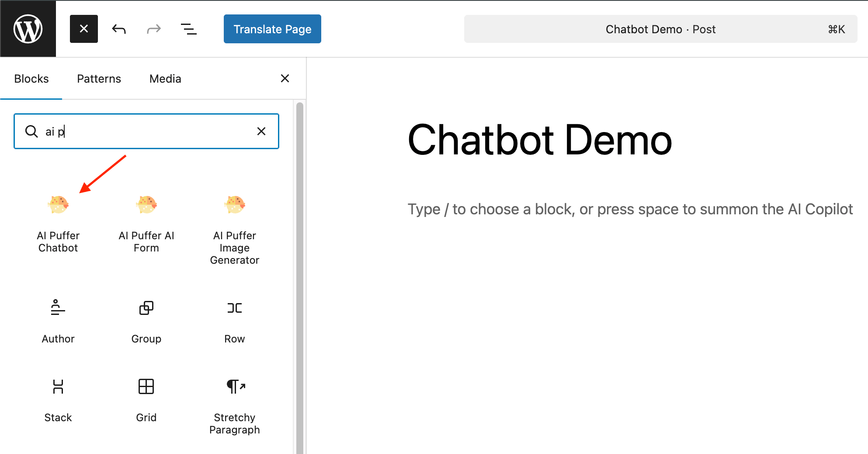This screenshot has width=868, height=454.
Task: Insert the AI Puffer AI Form block
Action: [146, 224]
